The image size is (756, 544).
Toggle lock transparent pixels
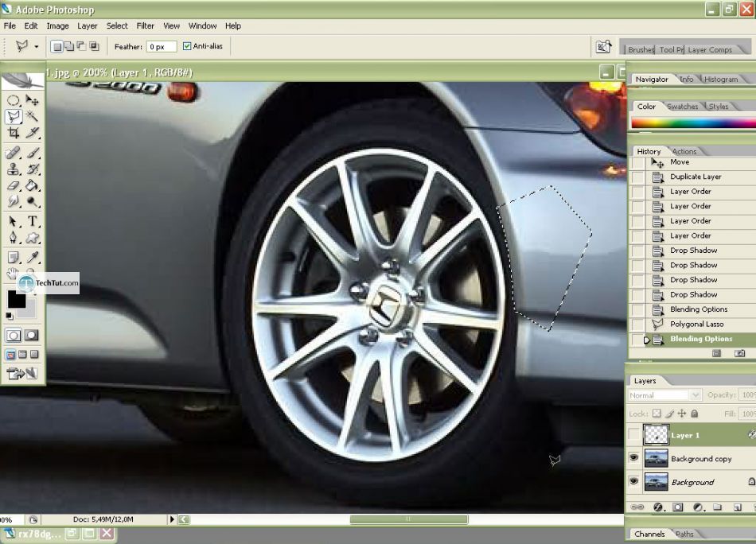click(x=657, y=414)
